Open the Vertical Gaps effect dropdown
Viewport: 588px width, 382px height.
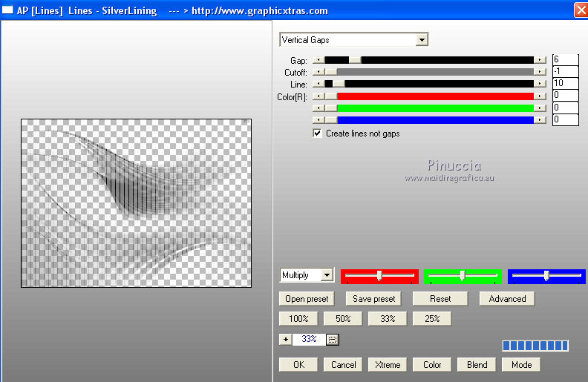tap(422, 40)
